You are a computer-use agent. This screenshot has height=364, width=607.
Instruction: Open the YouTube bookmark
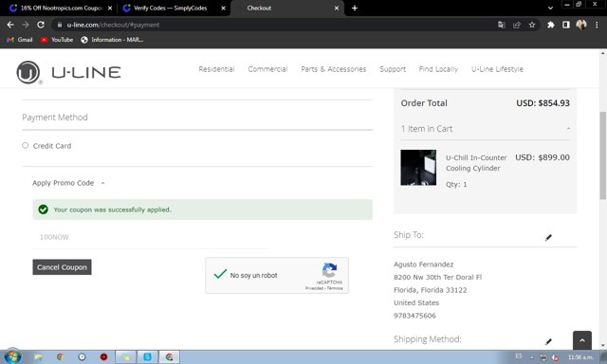57,40
